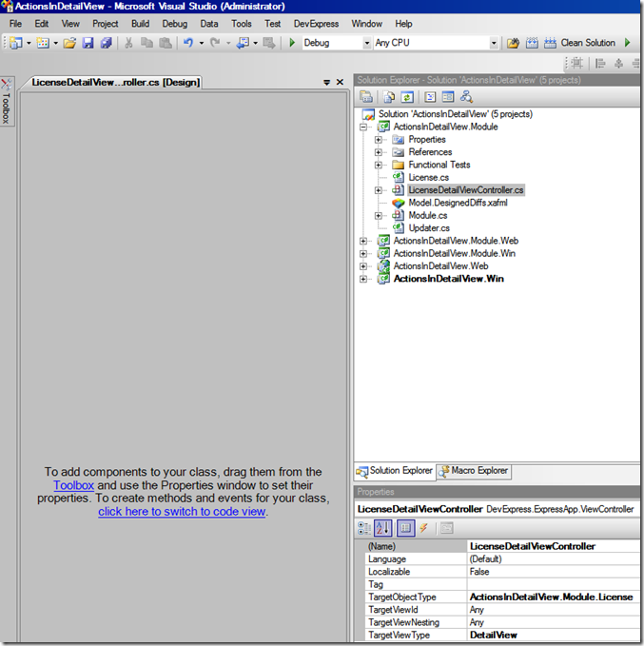Open the New Project dropdown arrow
Screen dimensions: 644x646
pyautogui.click(x=29, y=43)
